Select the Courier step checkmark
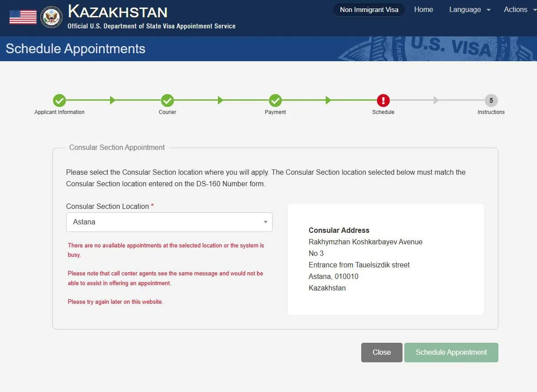The image size is (537, 392). coord(167,101)
